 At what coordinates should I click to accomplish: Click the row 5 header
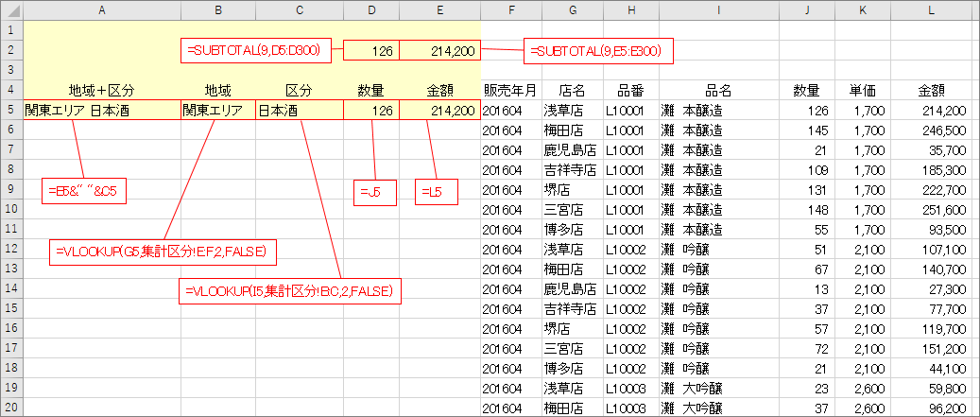[x=10, y=111]
